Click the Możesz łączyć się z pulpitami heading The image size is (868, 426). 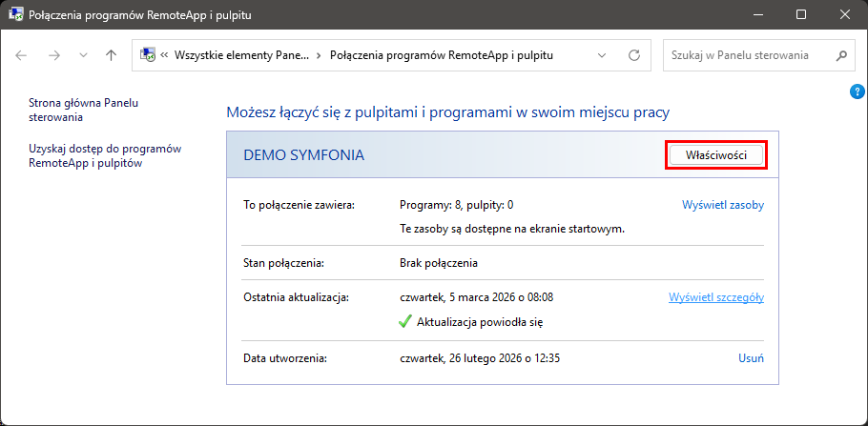click(448, 112)
